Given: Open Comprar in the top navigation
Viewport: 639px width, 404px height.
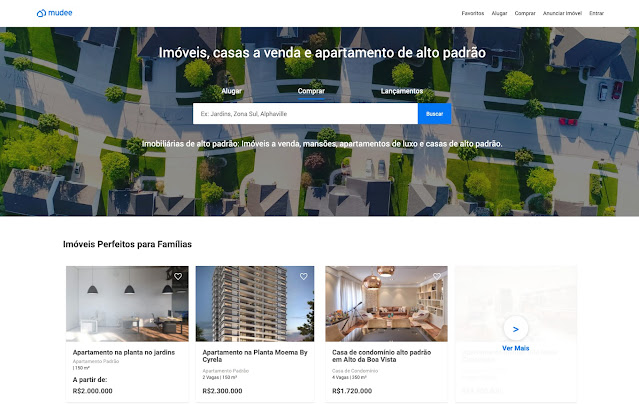Looking at the screenshot, I should click(x=525, y=13).
